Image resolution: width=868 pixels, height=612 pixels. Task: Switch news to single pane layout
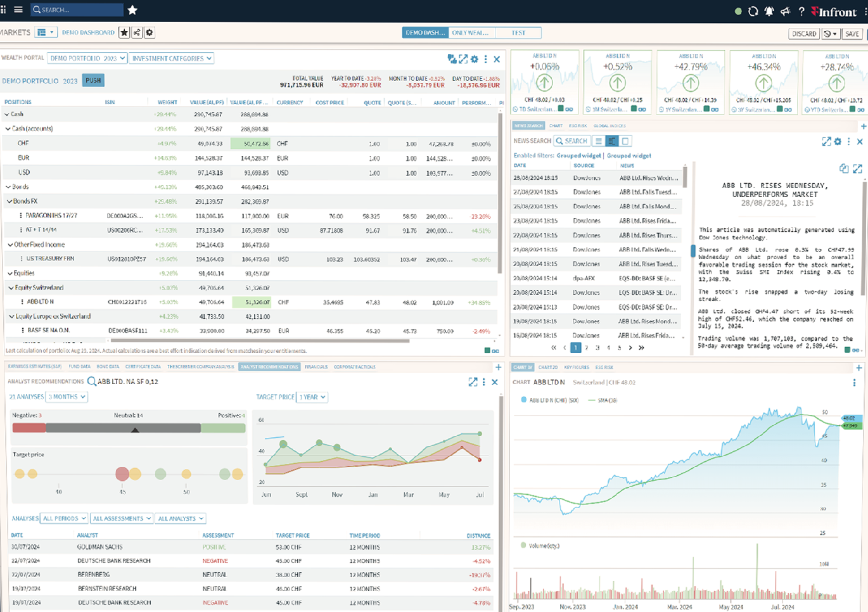[x=625, y=141]
